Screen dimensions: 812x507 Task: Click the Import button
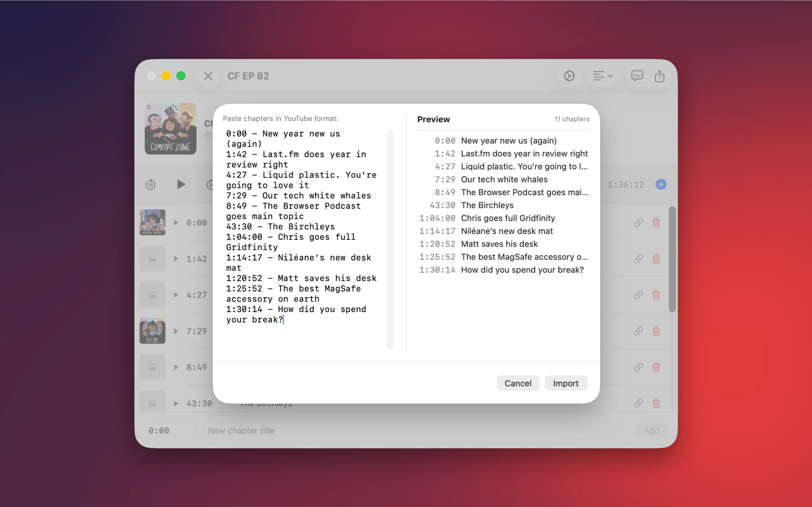coord(565,383)
